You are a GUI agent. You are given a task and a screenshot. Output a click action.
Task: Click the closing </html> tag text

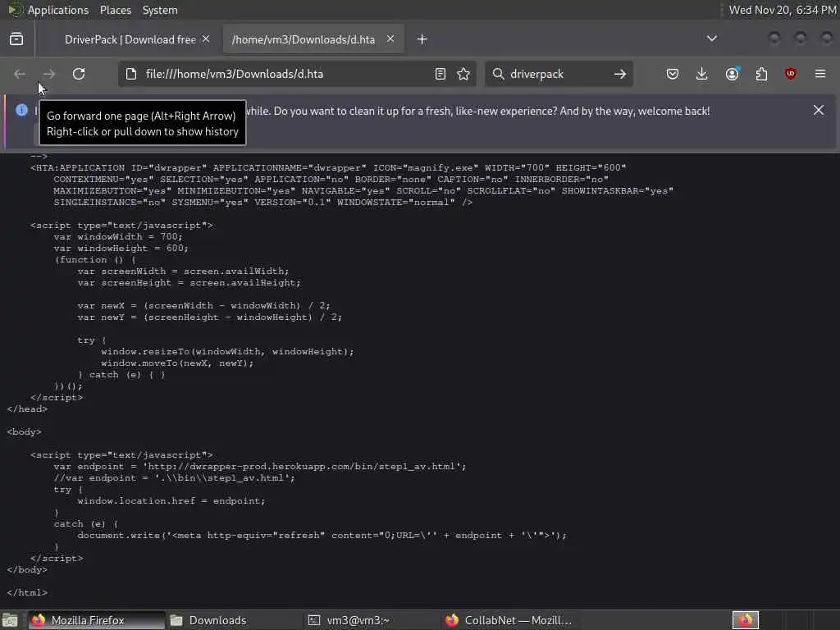click(x=27, y=592)
